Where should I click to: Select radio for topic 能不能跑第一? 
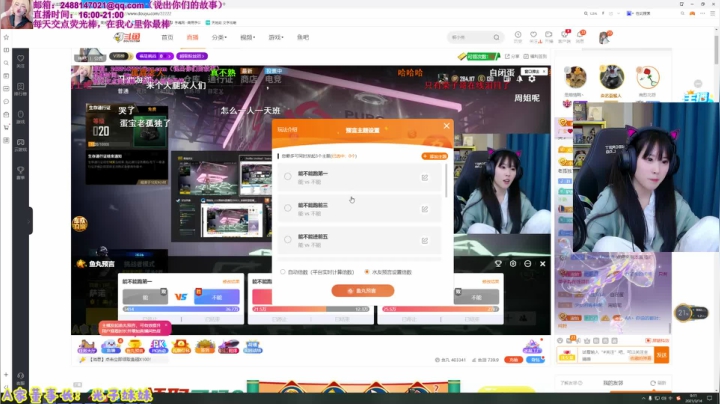click(x=287, y=176)
